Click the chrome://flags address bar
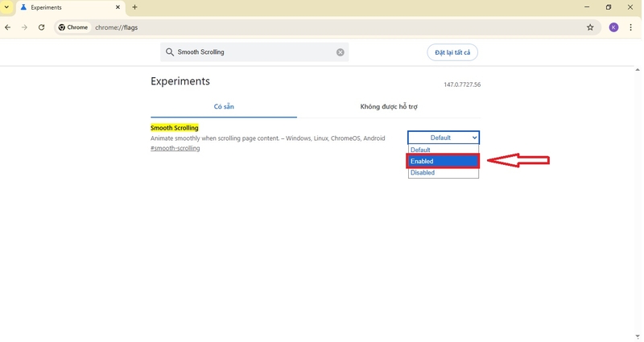The width and height of the screenshot is (644, 342). (320, 27)
